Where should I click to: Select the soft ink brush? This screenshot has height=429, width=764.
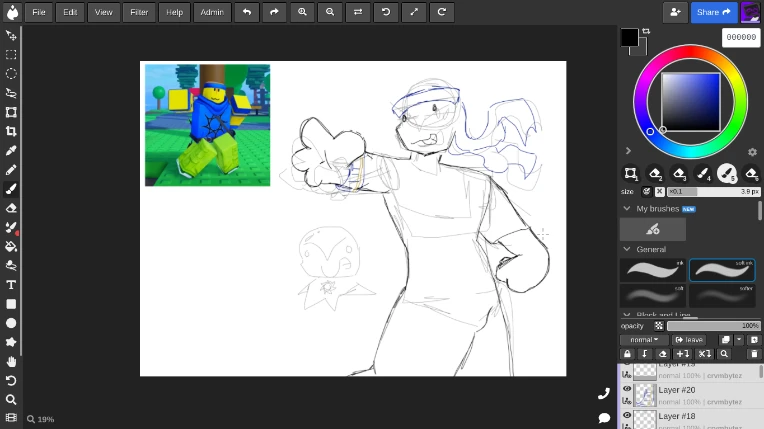click(x=722, y=270)
